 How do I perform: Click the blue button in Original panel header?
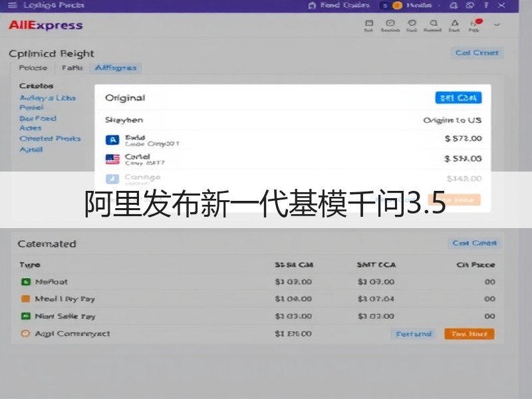click(x=458, y=98)
